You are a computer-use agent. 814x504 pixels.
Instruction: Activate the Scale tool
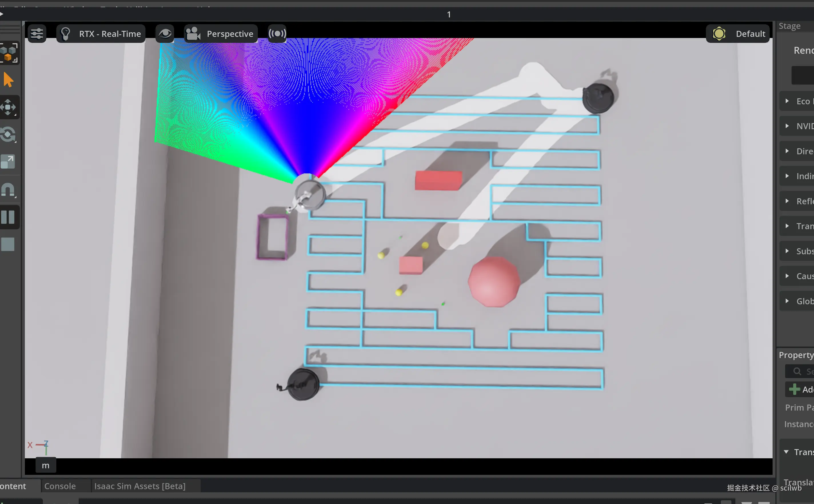tap(8, 162)
